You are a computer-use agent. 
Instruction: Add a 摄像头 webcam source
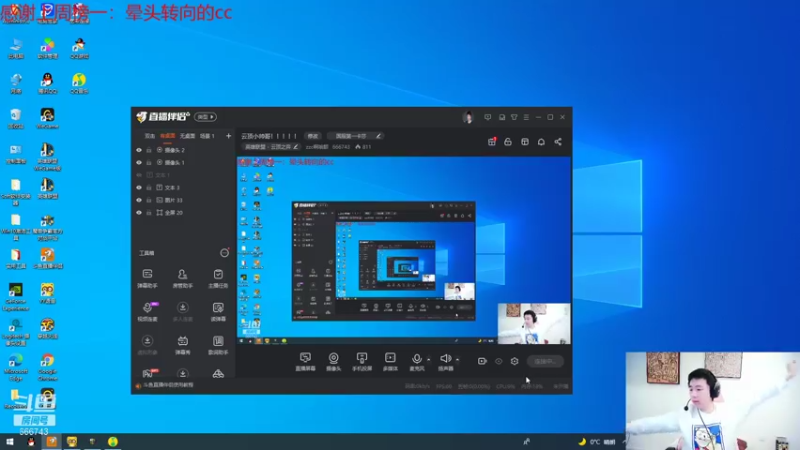pyautogui.click(x=333, y=361)
